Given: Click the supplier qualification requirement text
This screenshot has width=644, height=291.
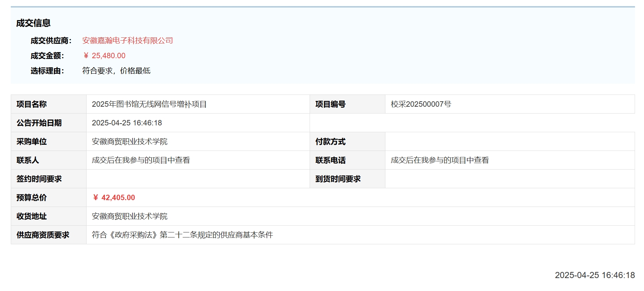Looking at the screenshot, I should [182, 235].
